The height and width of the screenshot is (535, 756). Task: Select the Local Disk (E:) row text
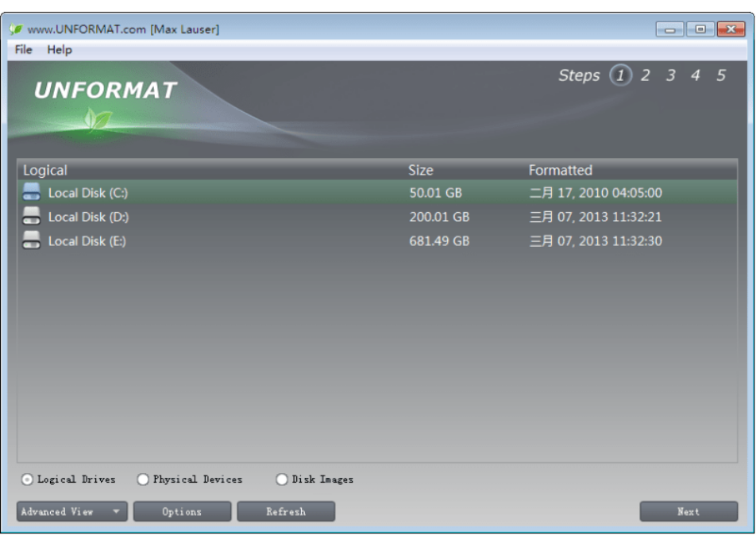pyautogui.click(x=87, y=241)
